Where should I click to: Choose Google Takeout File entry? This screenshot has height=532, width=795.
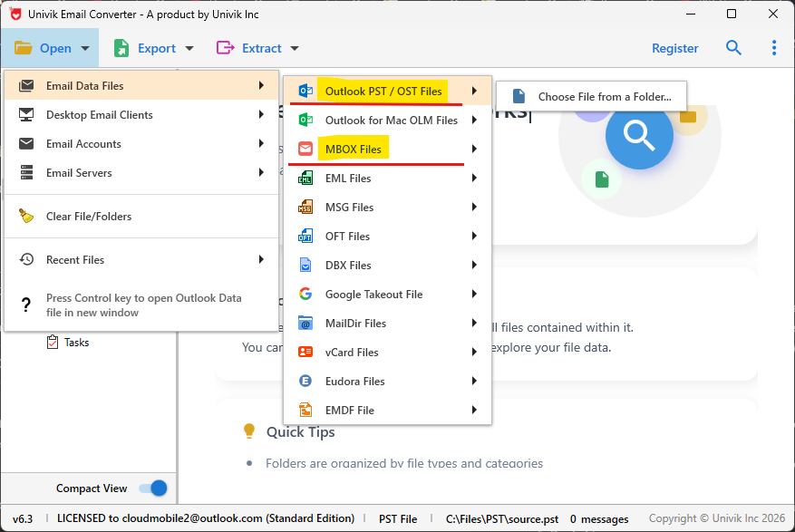(x=388, y=294)
